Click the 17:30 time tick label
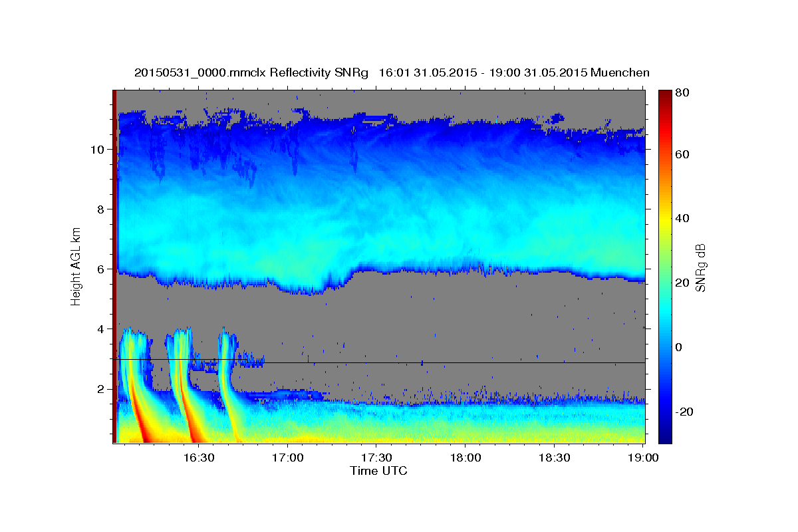This screenshot has height=532, width=798. pyautogui.click(x=376, y=458)
